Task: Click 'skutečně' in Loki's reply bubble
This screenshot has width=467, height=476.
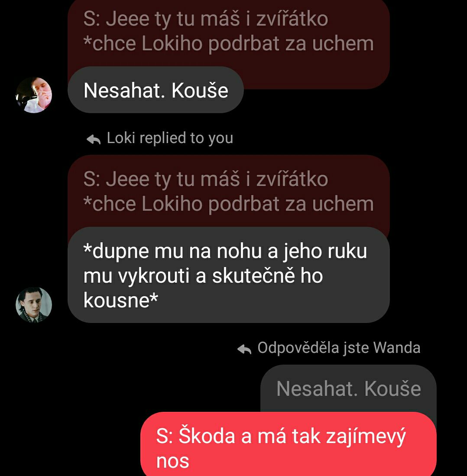Action: click(x=253, y=276)
